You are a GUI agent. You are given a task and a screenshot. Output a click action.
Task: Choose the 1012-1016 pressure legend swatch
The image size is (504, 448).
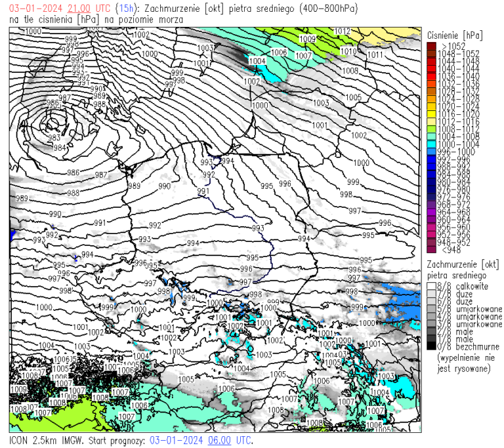[430, 121]
